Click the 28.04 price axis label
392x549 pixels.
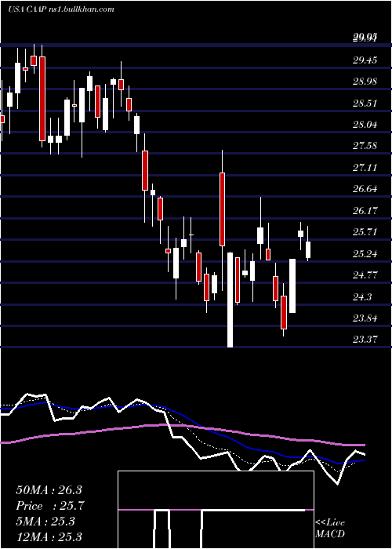click(365, 125)
